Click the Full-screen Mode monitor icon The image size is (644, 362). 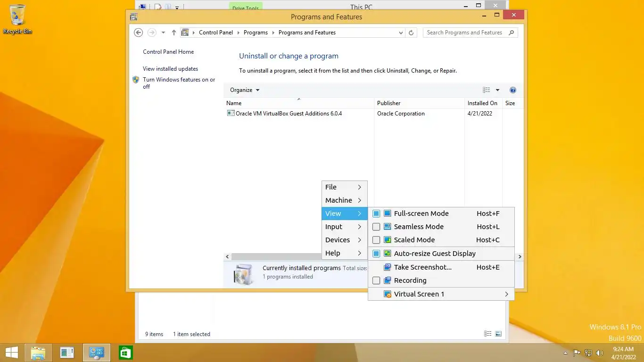pos(387,214)
